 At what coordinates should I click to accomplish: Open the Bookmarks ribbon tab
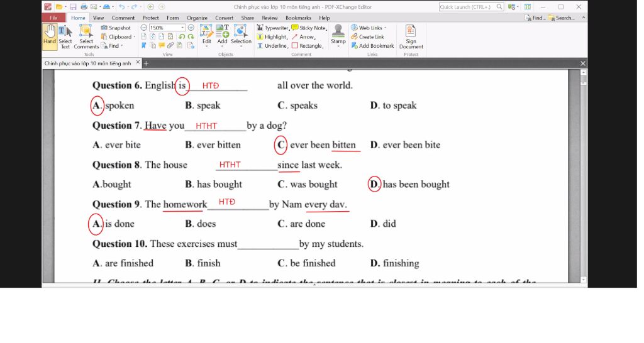click(x=298, y=18)
